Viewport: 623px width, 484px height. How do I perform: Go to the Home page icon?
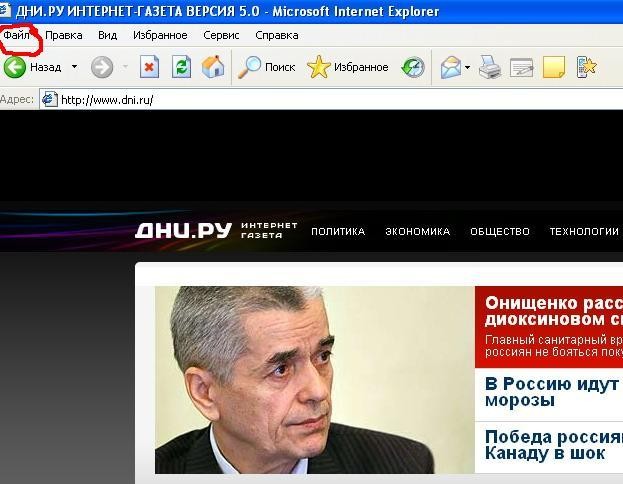(213, 67)
